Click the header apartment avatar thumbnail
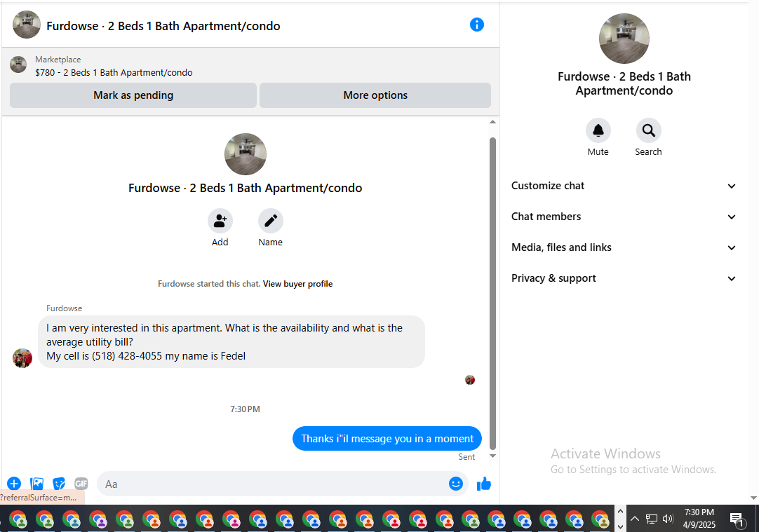Viewport: 759px width, 532px height. click(27, 25)
